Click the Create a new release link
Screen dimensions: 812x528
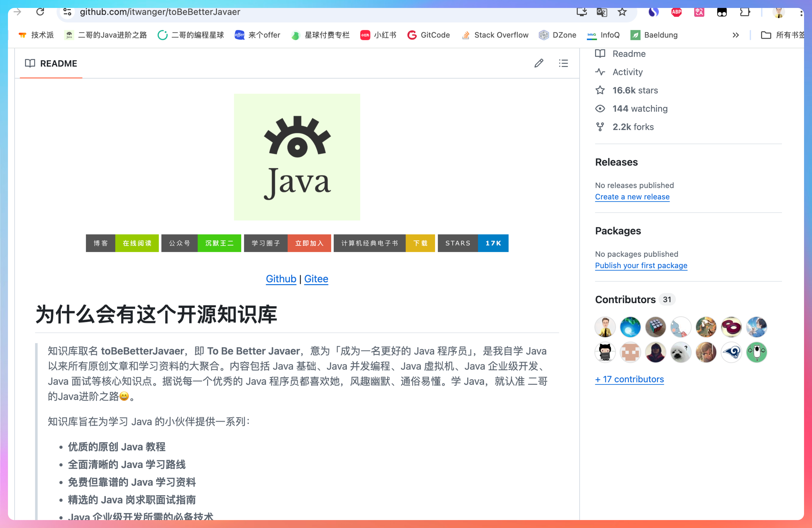pos(632,197)
